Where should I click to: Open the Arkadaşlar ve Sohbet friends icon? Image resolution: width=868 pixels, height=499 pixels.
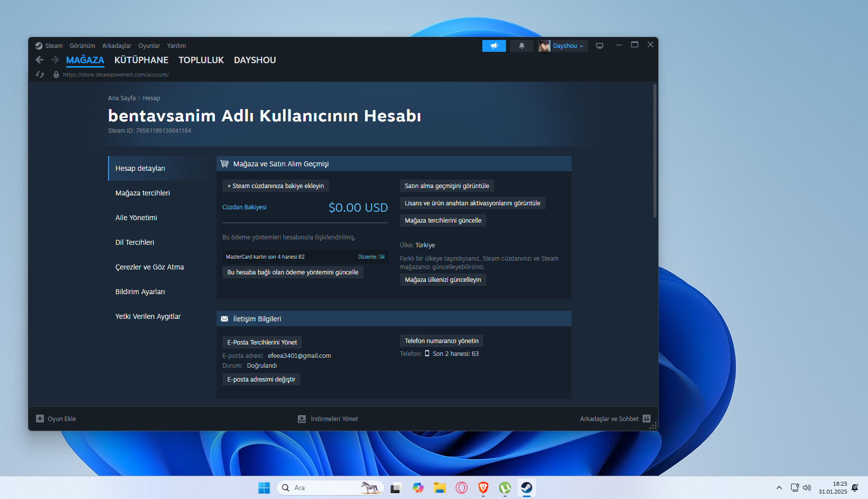647,419
